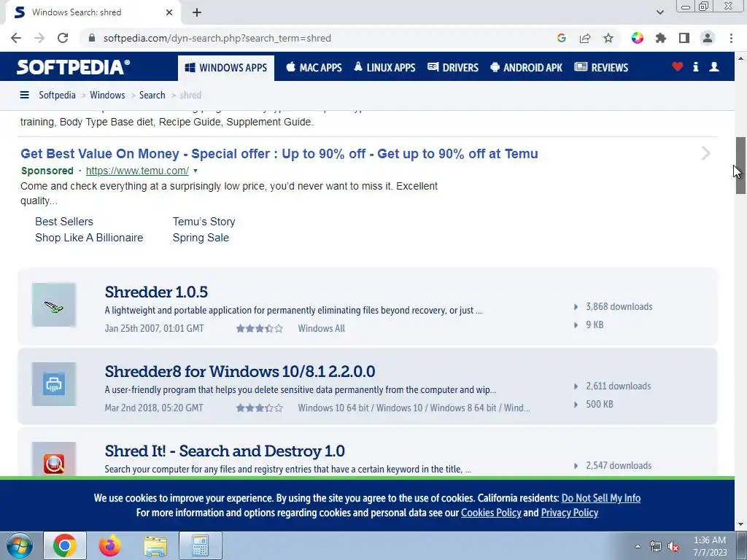Open the Softpedia user account icon
The image size is (747, 560).
[714, 66]
